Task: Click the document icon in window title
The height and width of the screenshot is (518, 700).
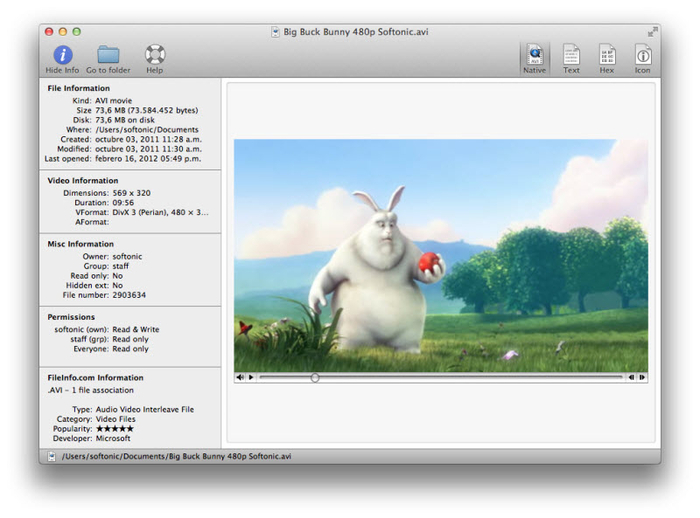Action: (x=275, y=32)
